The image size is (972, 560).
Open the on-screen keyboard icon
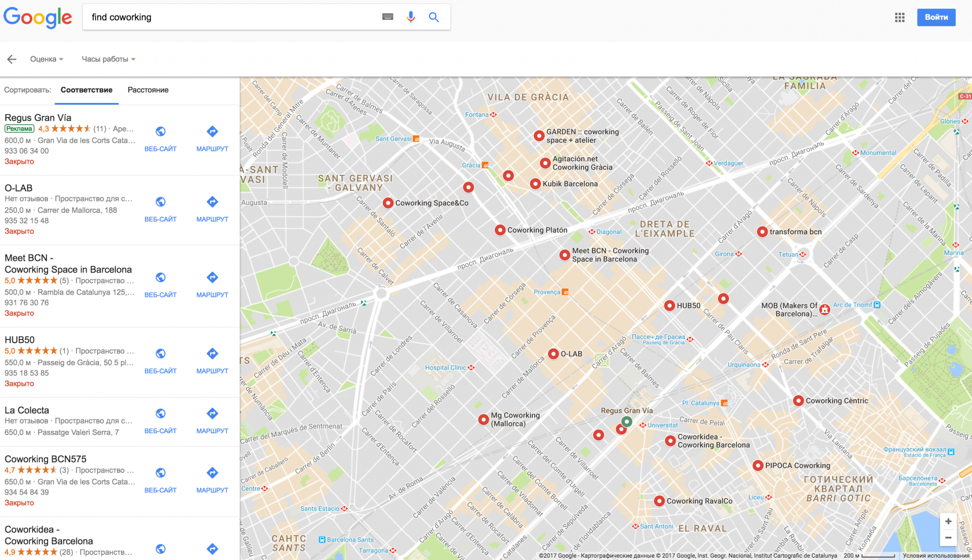388,17
